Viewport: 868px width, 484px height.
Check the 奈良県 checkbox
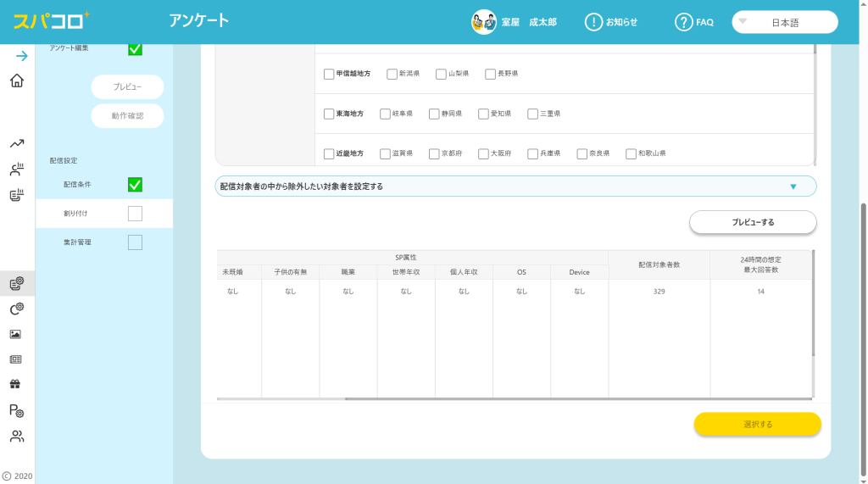pos(581,153)
